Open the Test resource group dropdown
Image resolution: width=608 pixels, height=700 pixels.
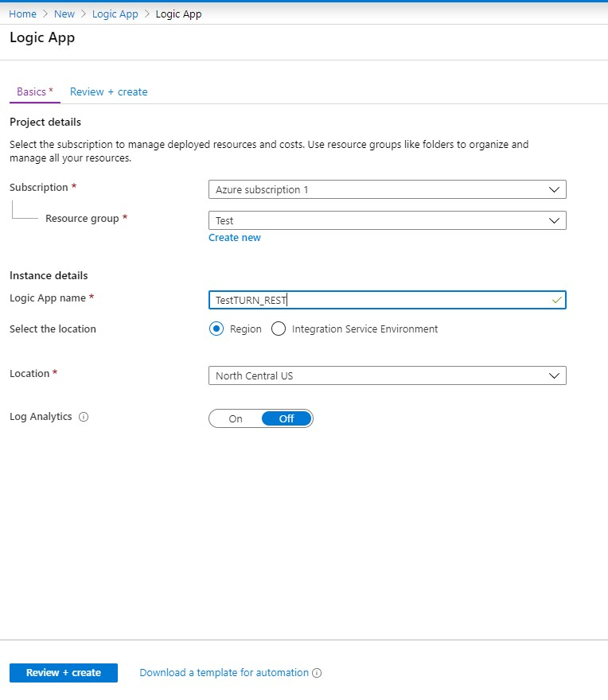[x=388, y=220]
